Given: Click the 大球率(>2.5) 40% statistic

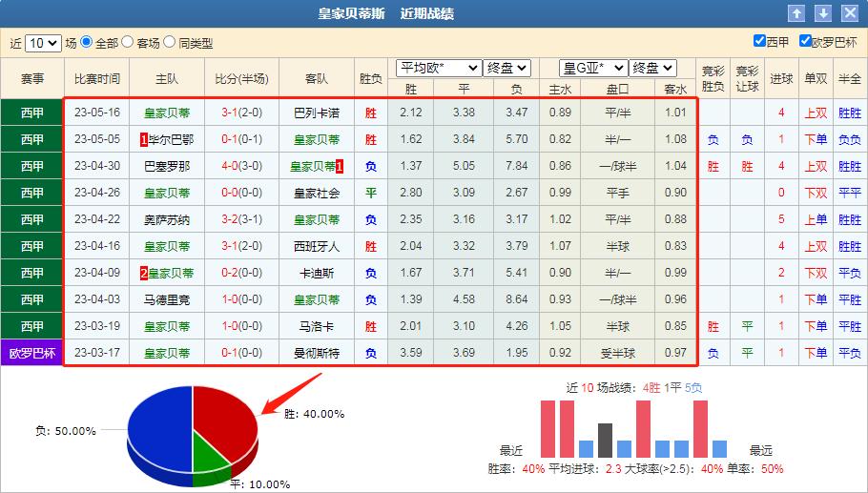Looking at the screenshot, I should pyautogui.click(x=673, y=468).
